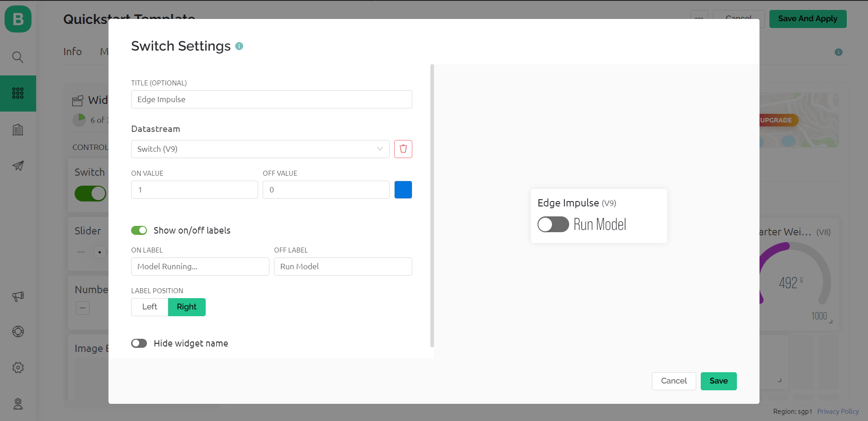
Task: Click the Datastream section heading
Action: 156,129
